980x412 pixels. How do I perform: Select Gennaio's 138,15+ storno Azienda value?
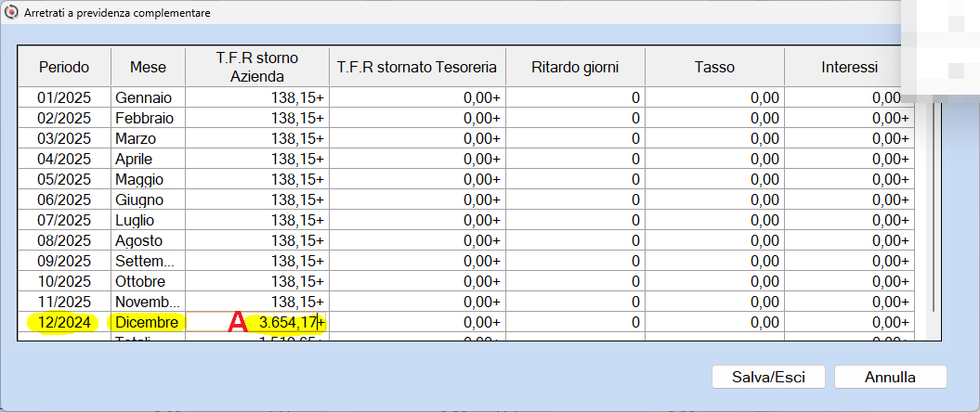[257, 97]
